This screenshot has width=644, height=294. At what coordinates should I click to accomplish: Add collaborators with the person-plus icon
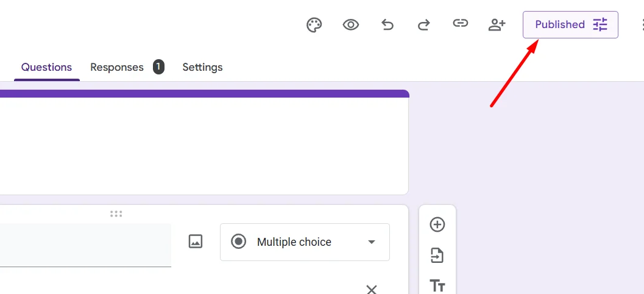(x=497, y=25)
